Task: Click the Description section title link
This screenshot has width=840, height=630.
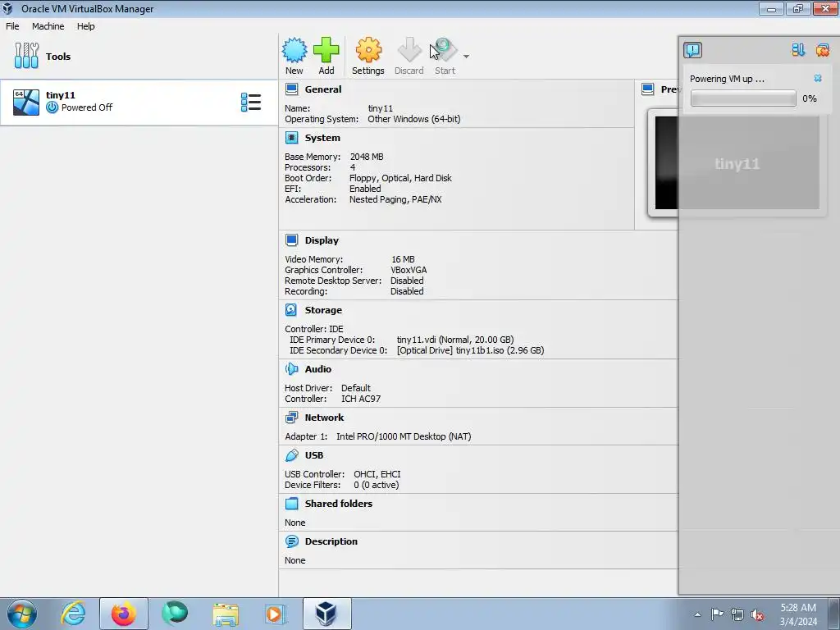Action: point(331,541)
